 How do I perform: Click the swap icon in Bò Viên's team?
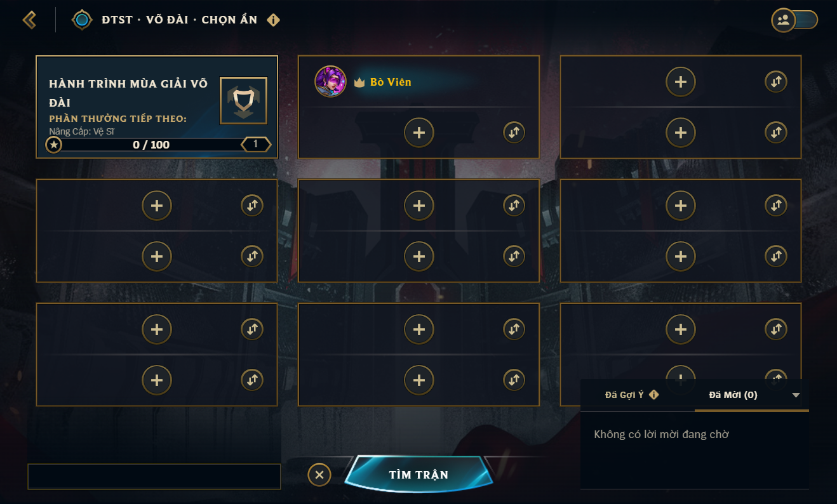click(514, 133)
